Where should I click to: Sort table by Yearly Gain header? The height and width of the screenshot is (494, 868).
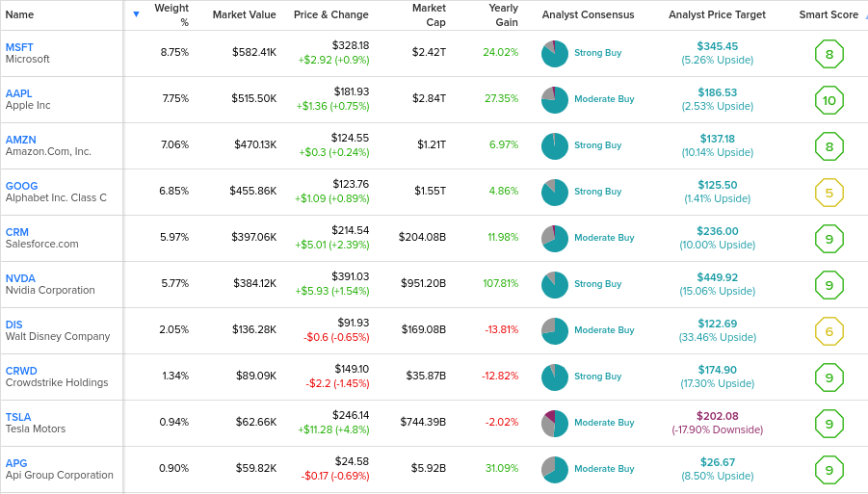point(503,15)
